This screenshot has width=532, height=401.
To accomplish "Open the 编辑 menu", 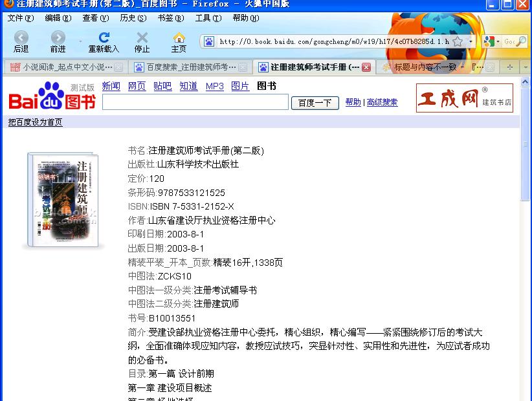I will pos(58,18).
